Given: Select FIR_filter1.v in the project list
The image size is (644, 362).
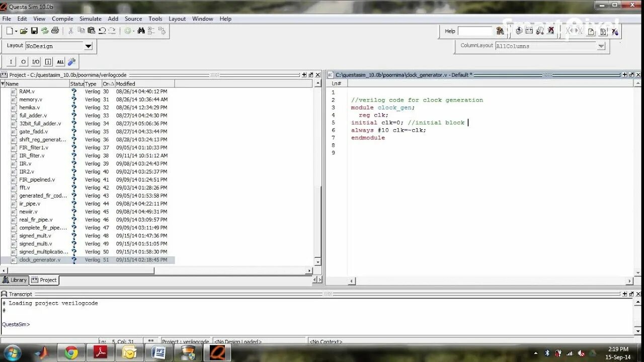Looking at the screenshot, I should [x=34, y=148].
